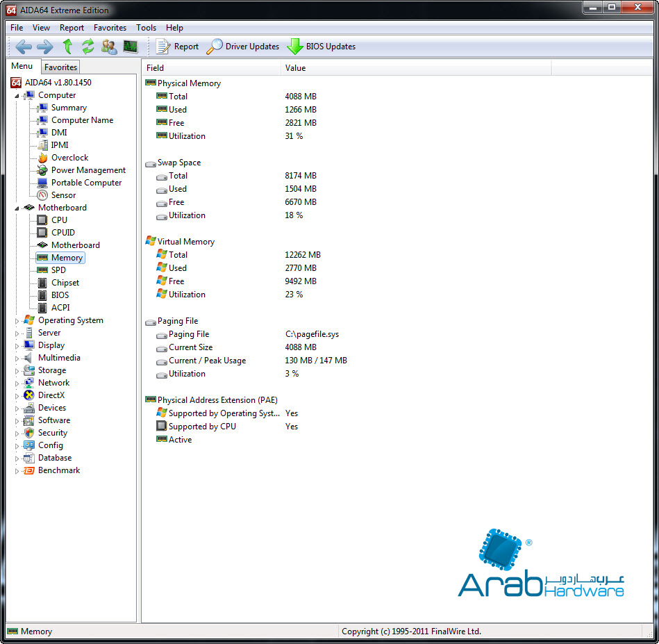Open the File menu
659x644 pixels.
(x=17, y=28)
